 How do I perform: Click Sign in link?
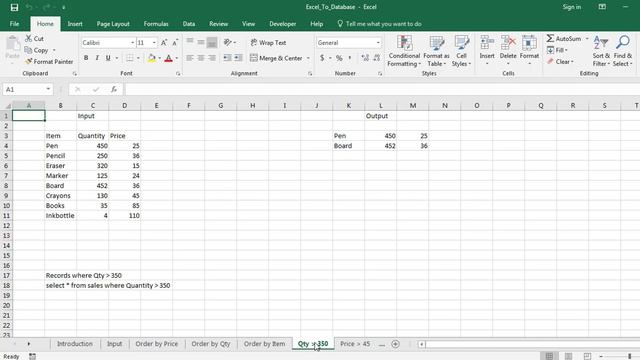(x=571, y=7)
